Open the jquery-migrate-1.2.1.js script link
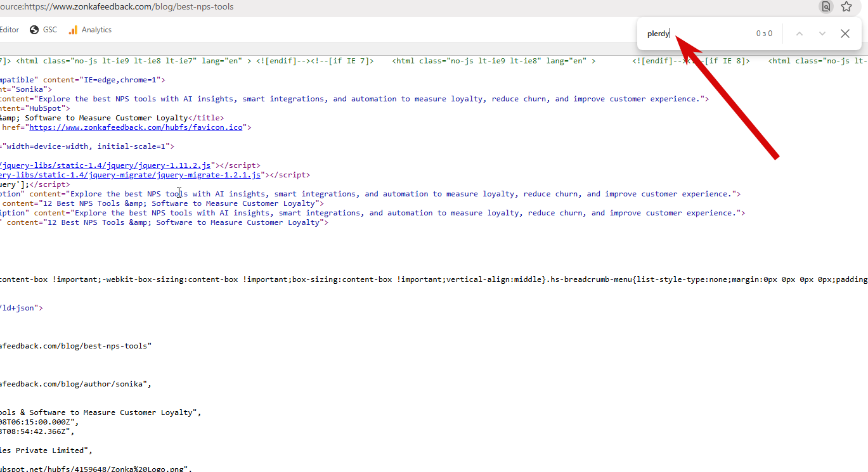 click(x=131, y=175)
